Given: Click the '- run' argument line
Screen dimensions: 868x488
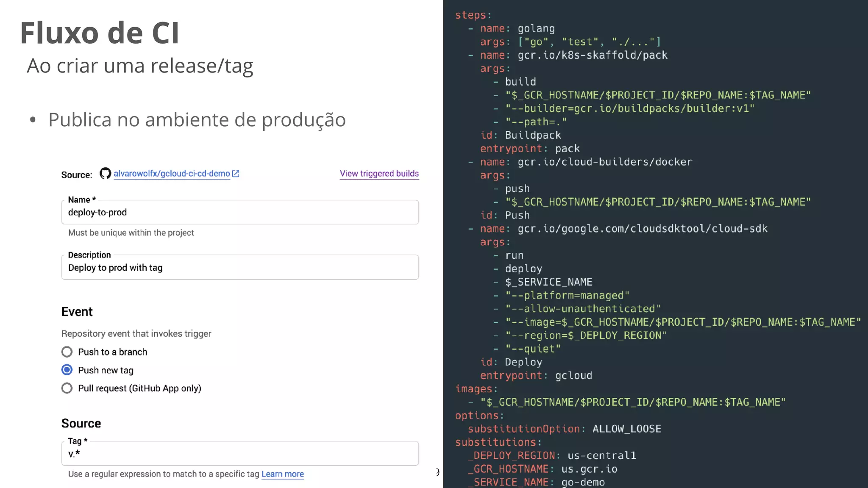Looking at the screenshot, I should (508, 255).
